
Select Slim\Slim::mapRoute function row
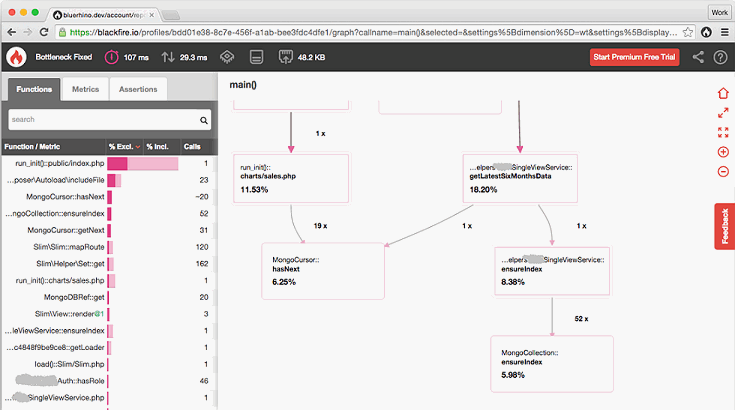[x=109, y=247]
